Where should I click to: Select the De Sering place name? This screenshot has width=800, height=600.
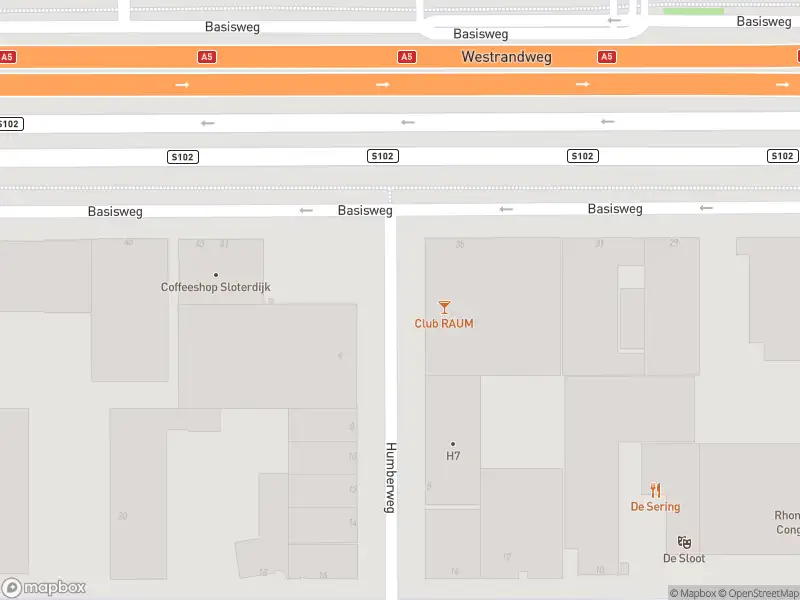[x=655, y=507]
